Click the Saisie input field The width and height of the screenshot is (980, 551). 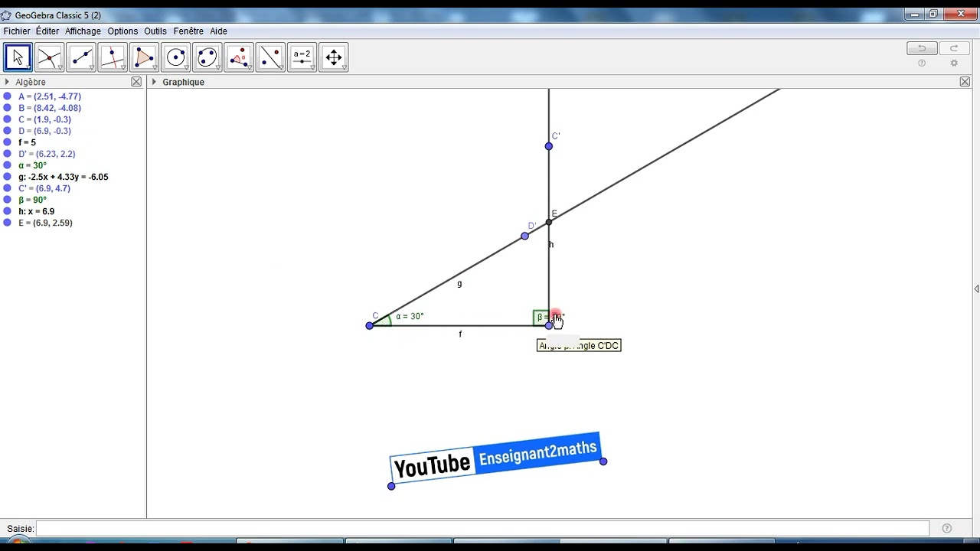point(482,528)
